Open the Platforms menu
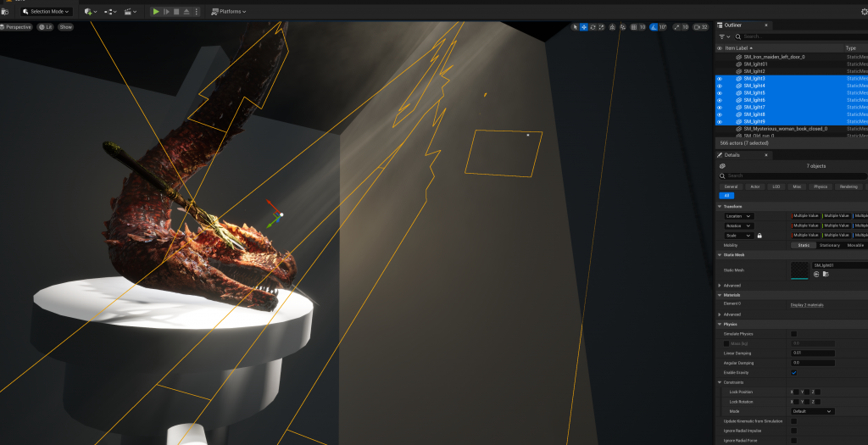This screenshot has width=868, height=445. [x=229, y=12]
